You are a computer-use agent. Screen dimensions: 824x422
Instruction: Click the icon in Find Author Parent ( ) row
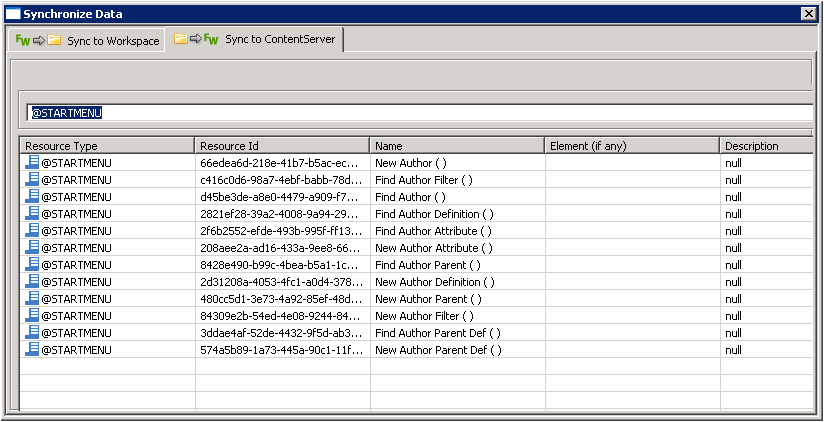(32, 264)
